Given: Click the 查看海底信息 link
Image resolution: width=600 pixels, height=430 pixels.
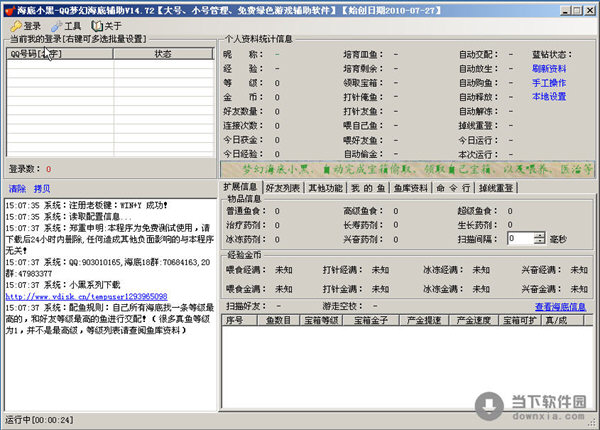Looking at the screenshot, I should coord(561,306).
